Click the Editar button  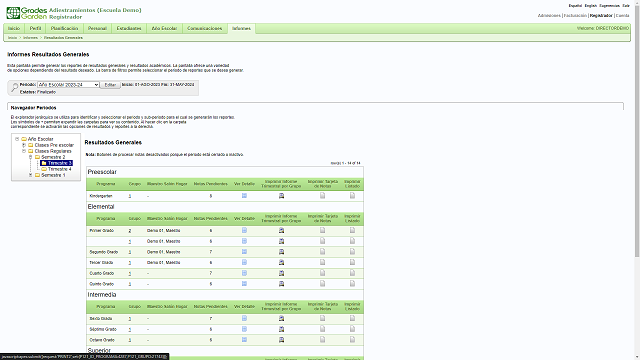coord(110,85)
